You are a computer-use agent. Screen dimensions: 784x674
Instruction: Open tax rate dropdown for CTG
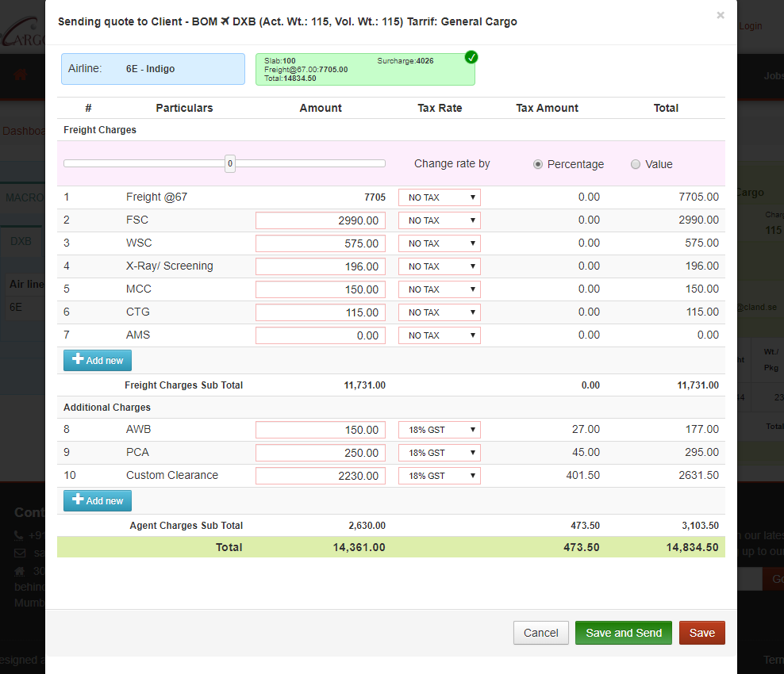click(439, 312)
